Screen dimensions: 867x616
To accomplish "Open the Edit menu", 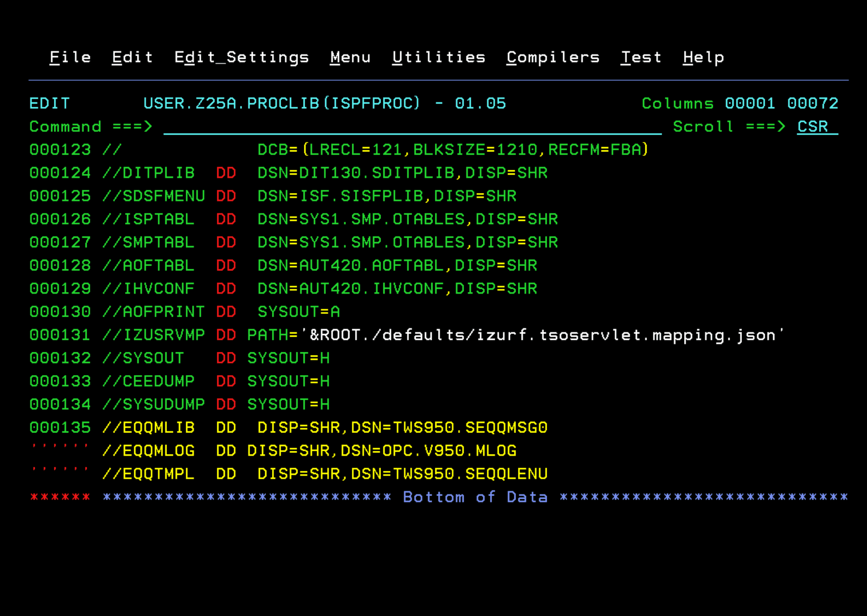I will point(132,57).
